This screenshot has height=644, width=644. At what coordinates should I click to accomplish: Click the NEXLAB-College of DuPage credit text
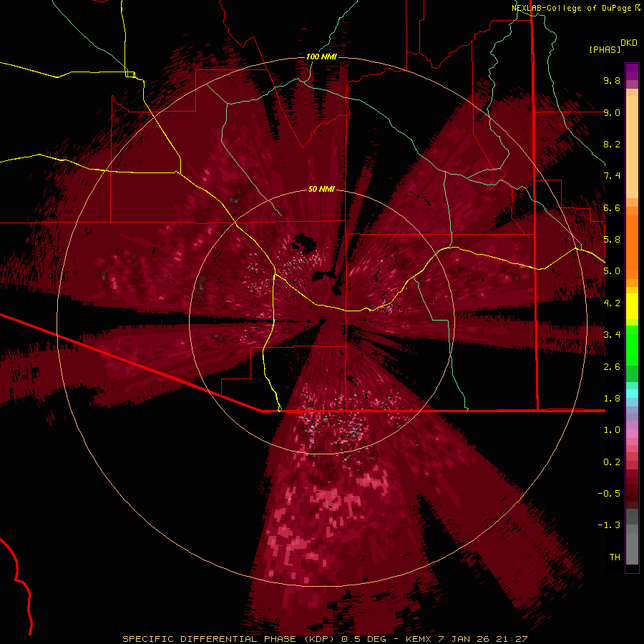(x=571, y=8)
